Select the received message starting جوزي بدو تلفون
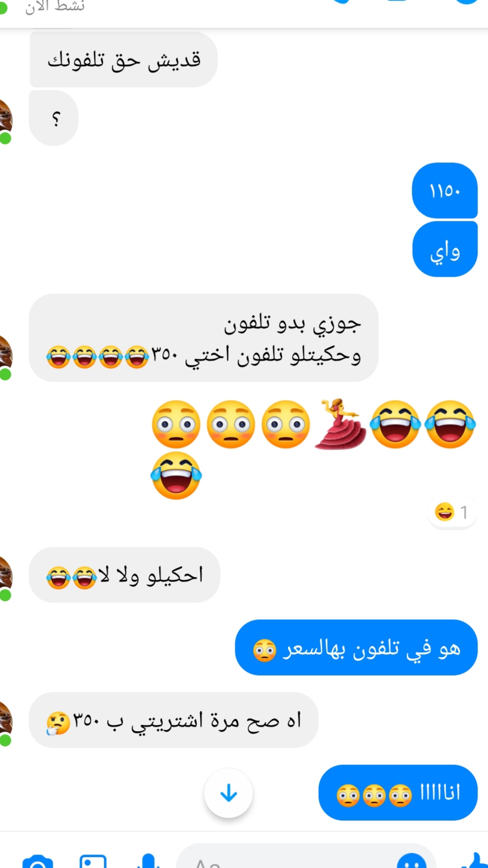The image size is (488, 868). pos(204,338)
